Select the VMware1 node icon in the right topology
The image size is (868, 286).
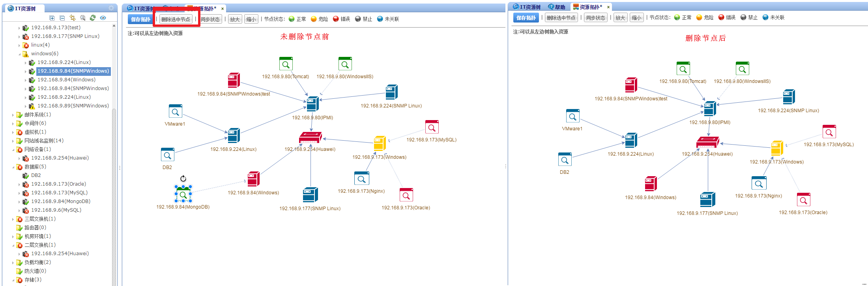572,116
